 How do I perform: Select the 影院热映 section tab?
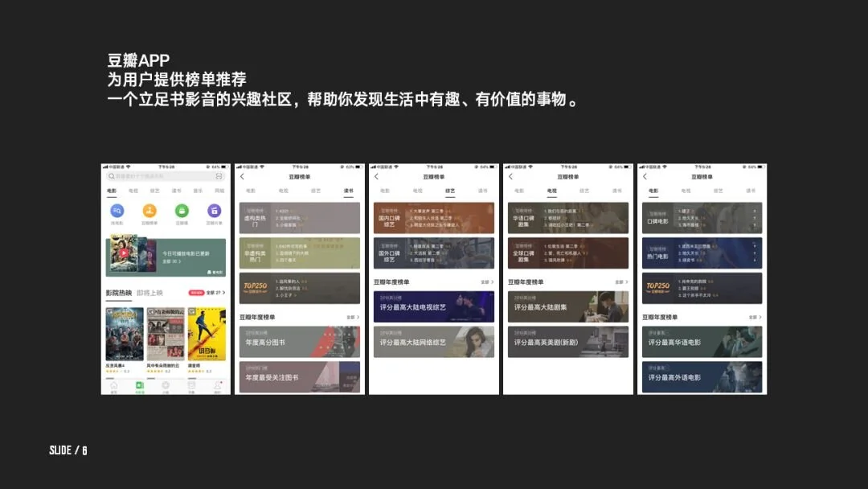pos(118,293)
